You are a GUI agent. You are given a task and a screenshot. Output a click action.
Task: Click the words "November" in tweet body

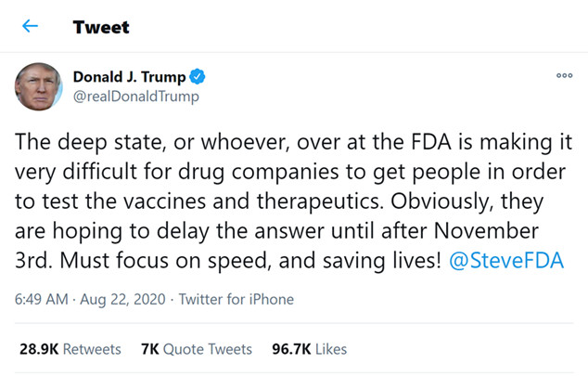[501, 232]
